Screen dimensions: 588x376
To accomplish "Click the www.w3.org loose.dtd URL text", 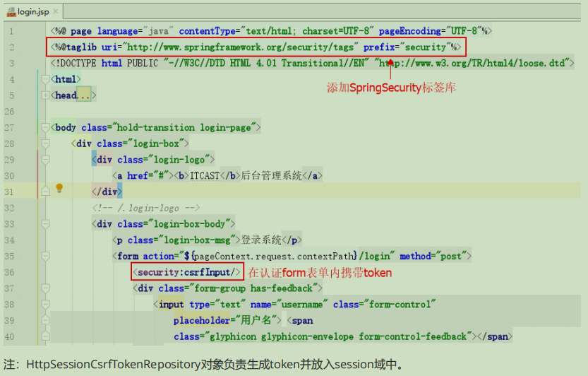I will pos(472,63).
